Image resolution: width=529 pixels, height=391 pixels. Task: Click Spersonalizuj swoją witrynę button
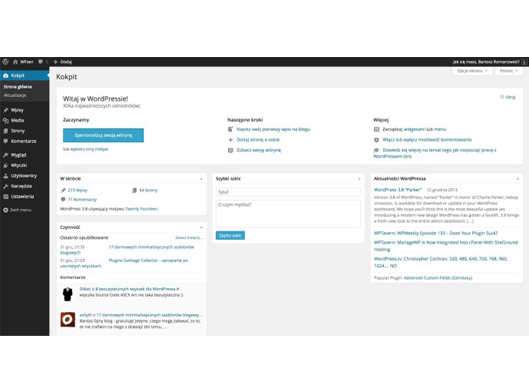pos(103,135)
